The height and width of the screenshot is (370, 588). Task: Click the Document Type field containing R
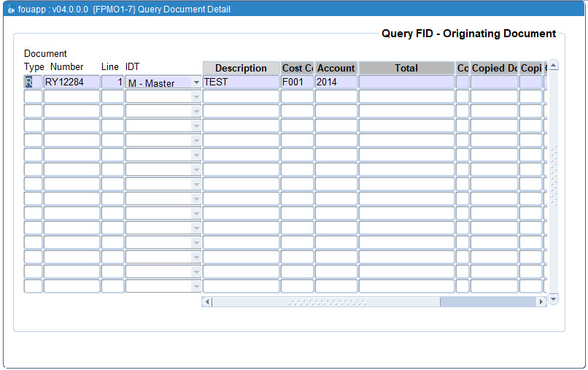(33, 82)
